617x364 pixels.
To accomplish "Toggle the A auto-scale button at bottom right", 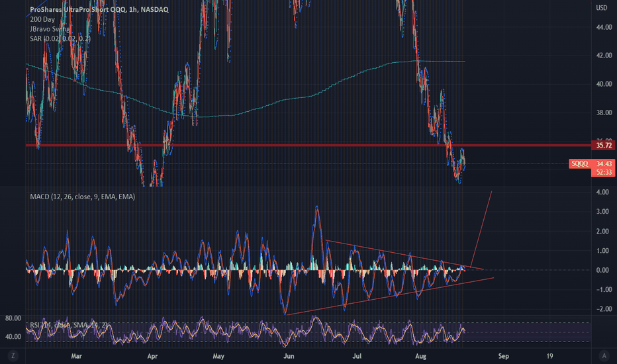I will click(x=604, y=356).
